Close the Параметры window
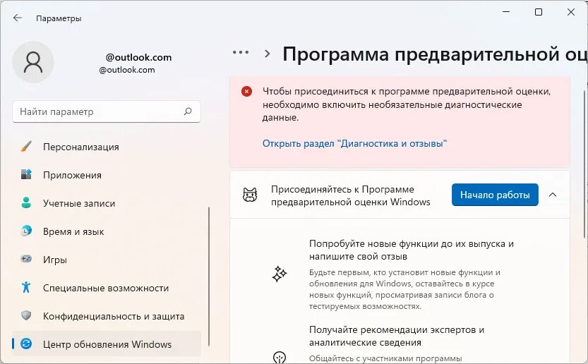 pyautogui.click(x=571, y=12)
